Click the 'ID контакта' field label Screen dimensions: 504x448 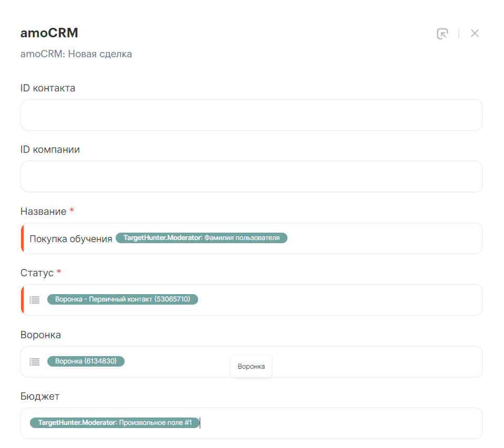(x=48, y=88)
